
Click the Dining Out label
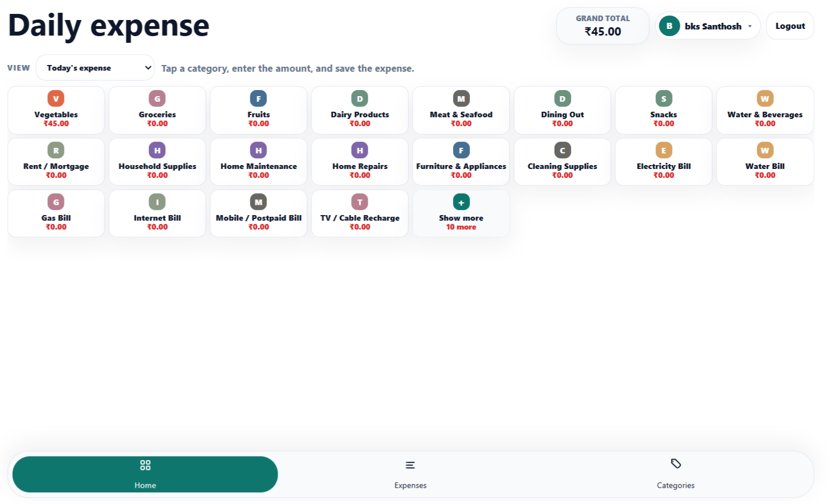coord(562,114)
